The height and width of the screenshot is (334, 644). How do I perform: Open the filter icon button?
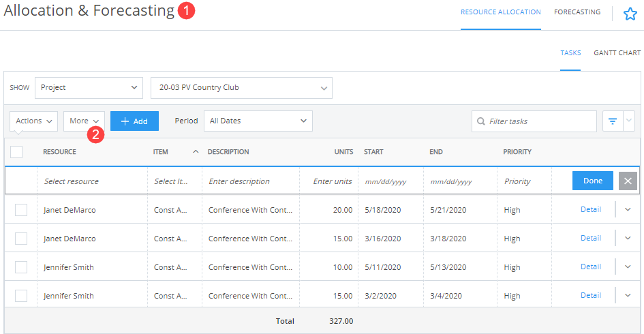(x=613, y=121)
